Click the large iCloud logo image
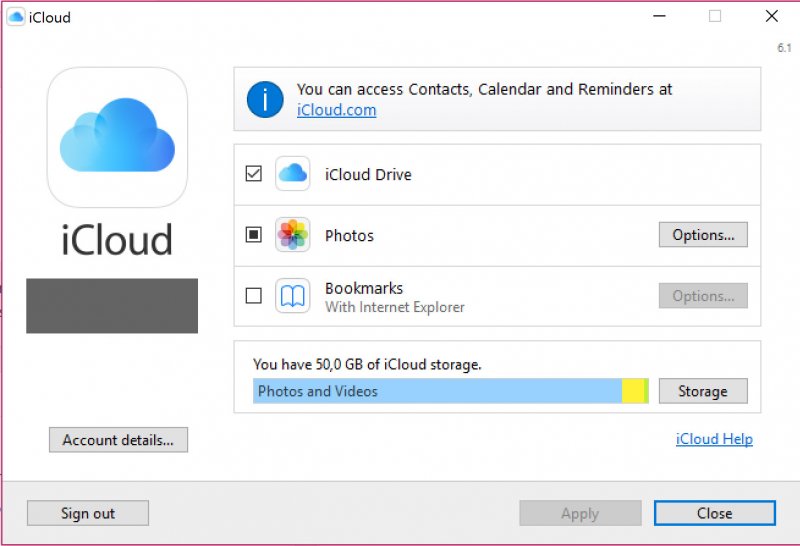The height and width of the screenshot is (546, 800). [117, 137]
